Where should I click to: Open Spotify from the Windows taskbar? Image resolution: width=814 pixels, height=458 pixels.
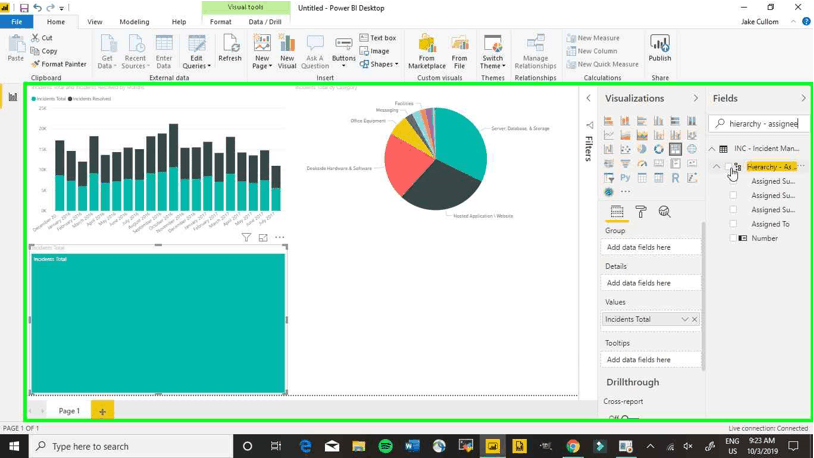click(385, 447)
